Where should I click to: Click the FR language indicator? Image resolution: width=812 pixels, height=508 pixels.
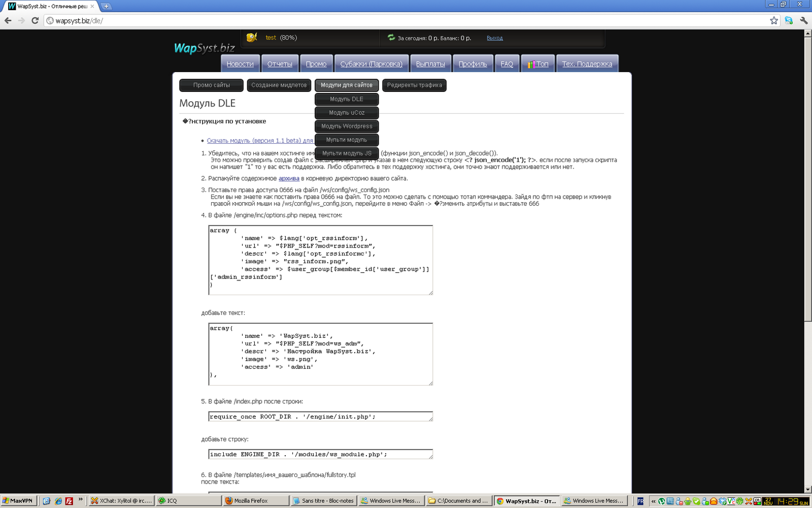tap(640, 501)
